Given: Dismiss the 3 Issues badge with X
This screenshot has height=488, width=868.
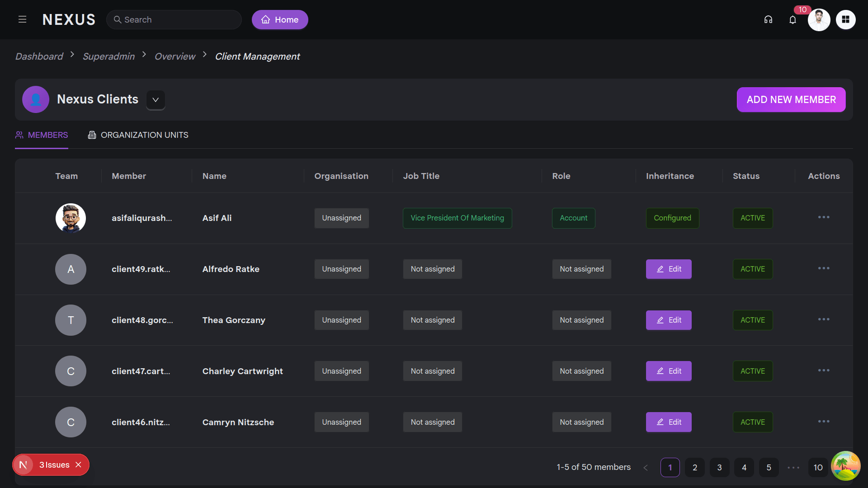Looking at the screenshot, I should click(78, 465).
